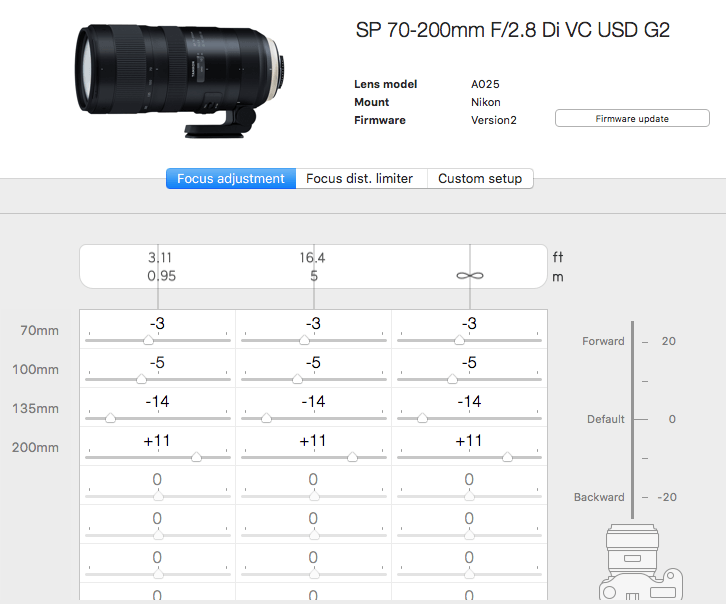Select the Focus adjustment tab
Viewport: 726px width, 607px height.
[x=231, y=179]
